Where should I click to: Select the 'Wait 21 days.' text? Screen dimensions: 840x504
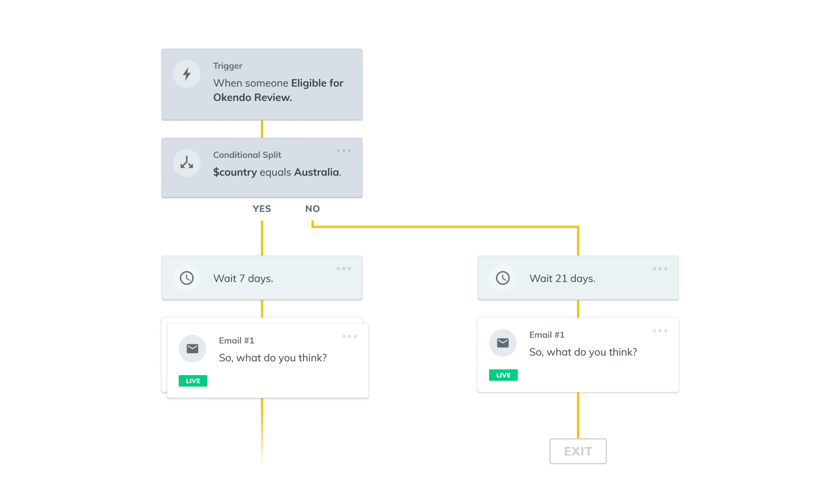point(562,278)
